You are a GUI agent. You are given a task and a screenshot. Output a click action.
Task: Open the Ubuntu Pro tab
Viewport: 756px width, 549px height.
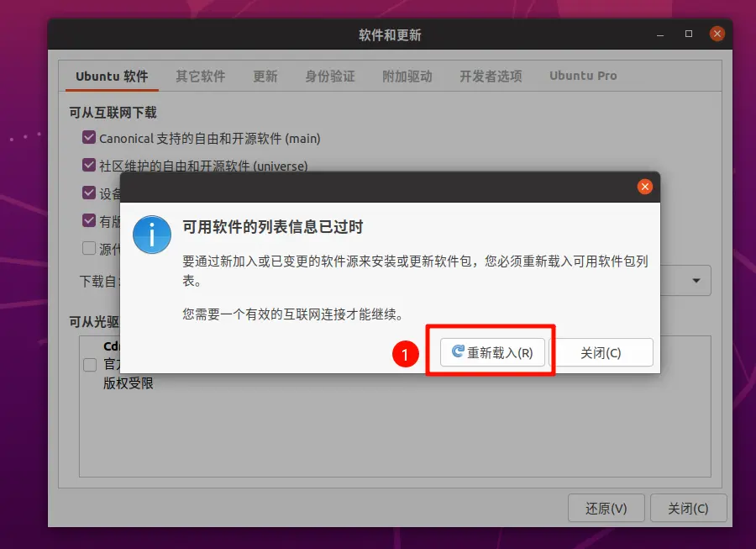[583, 77]
